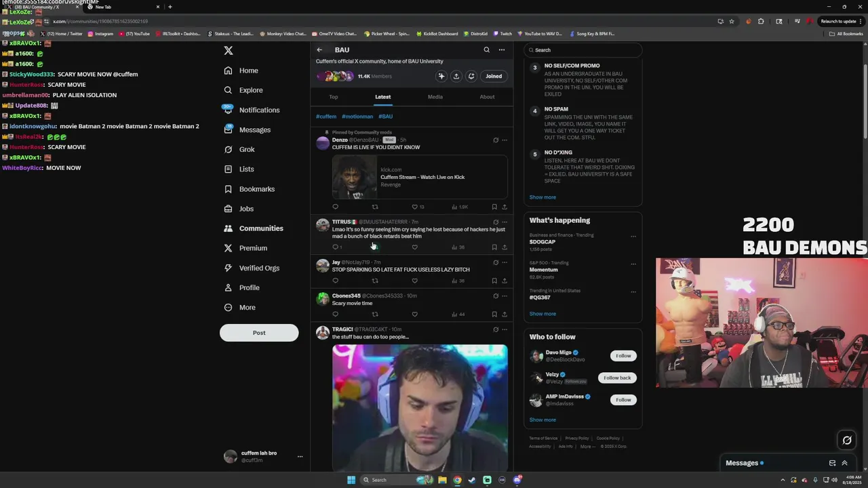Viewport: 868px width, 488px height.
Task: Bookmark Jay's post
Action: coord(494,281)
